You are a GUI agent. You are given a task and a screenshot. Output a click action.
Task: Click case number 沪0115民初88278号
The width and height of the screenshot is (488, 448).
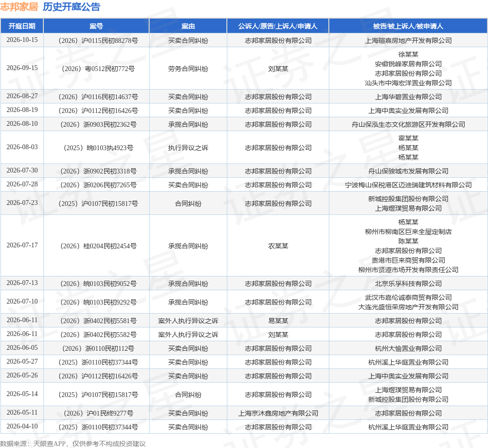pos(98,41)
